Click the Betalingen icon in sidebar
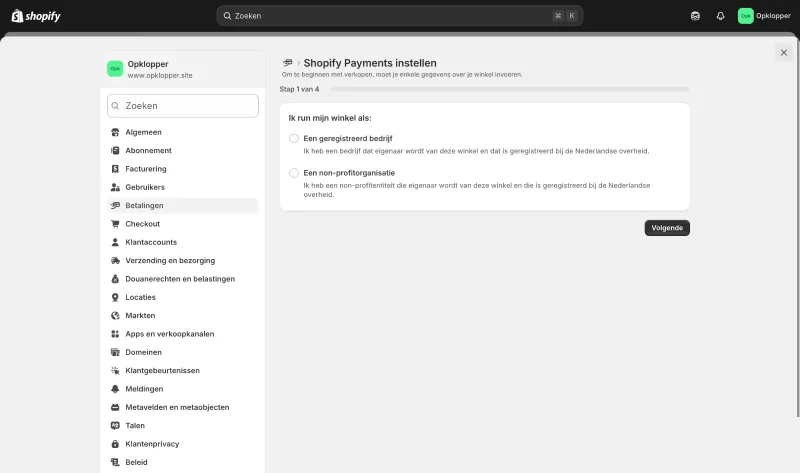The height and width of the screenshot is (473, 800). pyautogui.click(x=115, y=206)
